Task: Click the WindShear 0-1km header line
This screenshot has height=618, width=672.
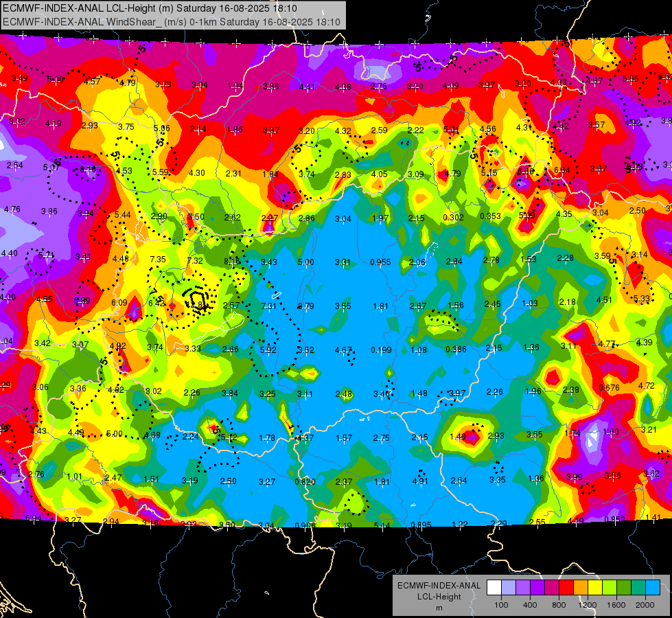Action: (x=172, y=22)
